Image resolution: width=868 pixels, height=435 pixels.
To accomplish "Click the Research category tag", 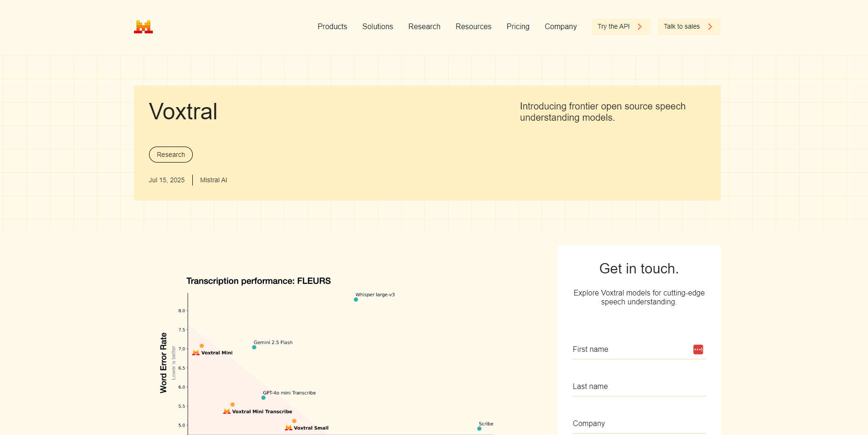I will pos(171,155).
